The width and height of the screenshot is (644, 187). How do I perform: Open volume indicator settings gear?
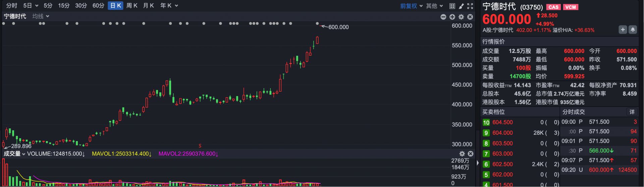pos(462,154)
